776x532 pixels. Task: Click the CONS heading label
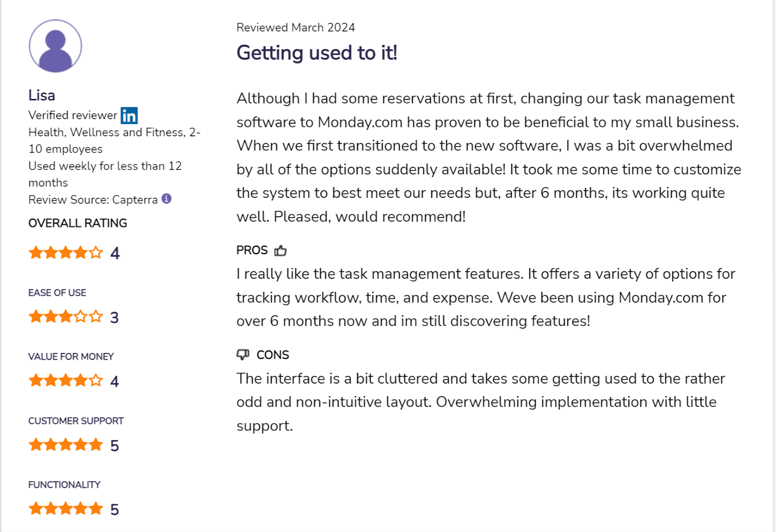273,355
